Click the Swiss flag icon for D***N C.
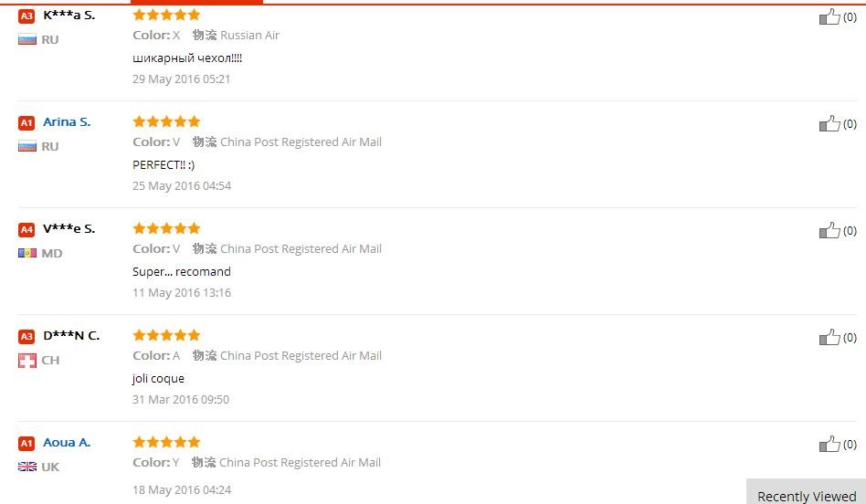The width and height of the screenshot is (866, 504). pos(27,361)
